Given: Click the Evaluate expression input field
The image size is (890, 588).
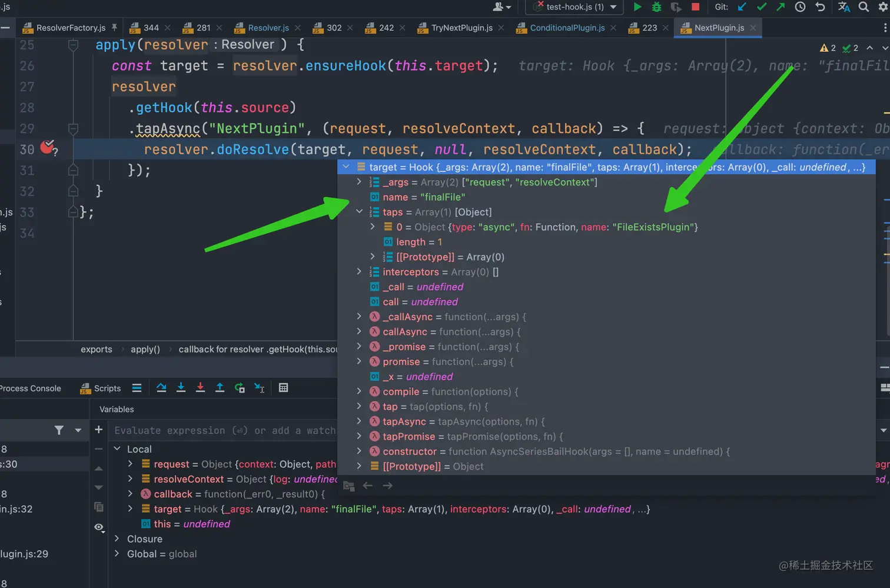Looking at the screenshot, I should click(225, 431).
